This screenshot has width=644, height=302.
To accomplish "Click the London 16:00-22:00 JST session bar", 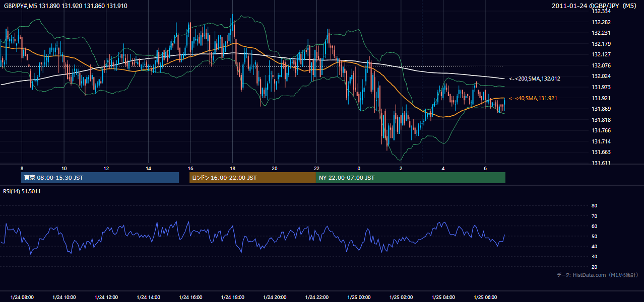I will tap(252, 178).
